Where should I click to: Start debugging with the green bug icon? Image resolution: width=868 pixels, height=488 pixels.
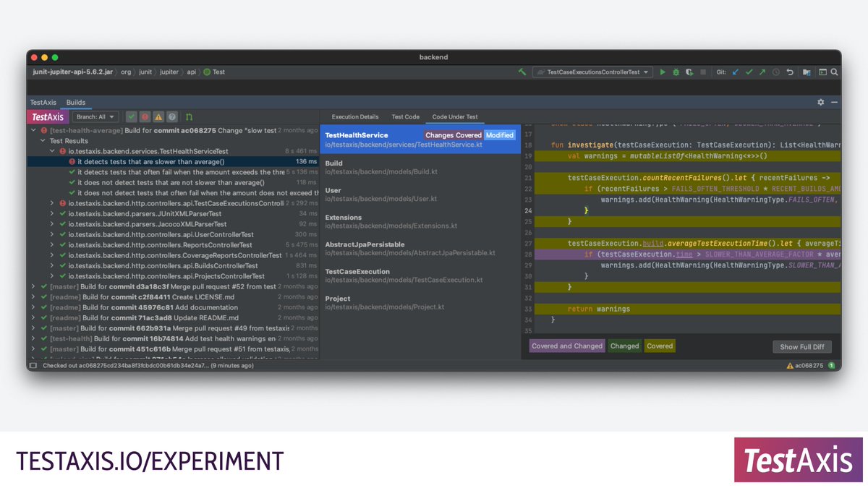point(676,72)
